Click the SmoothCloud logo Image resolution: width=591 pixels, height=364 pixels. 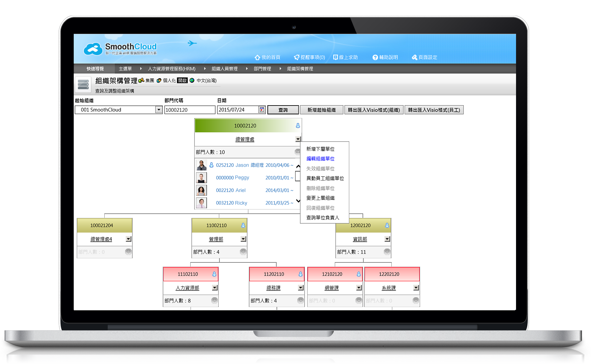[120, 49]
